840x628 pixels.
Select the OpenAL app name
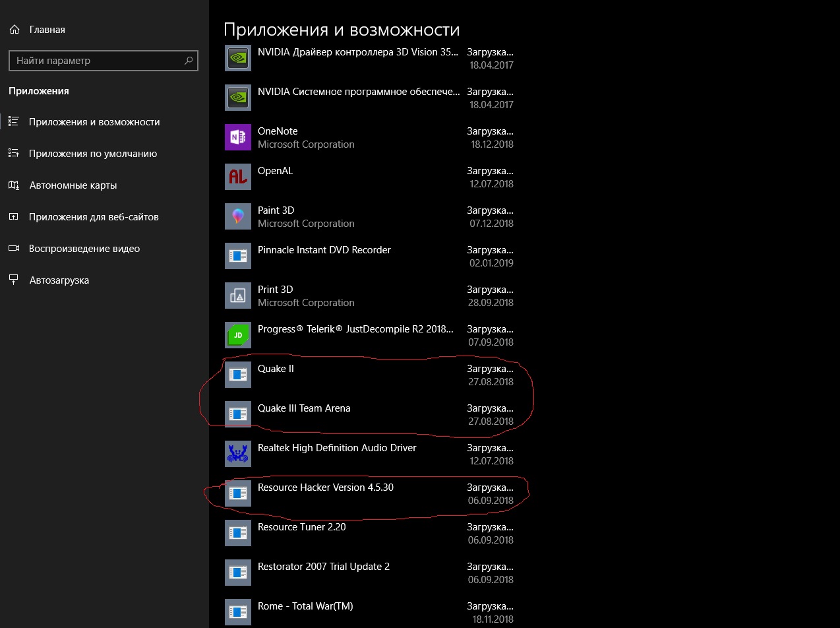click(275, 171)
